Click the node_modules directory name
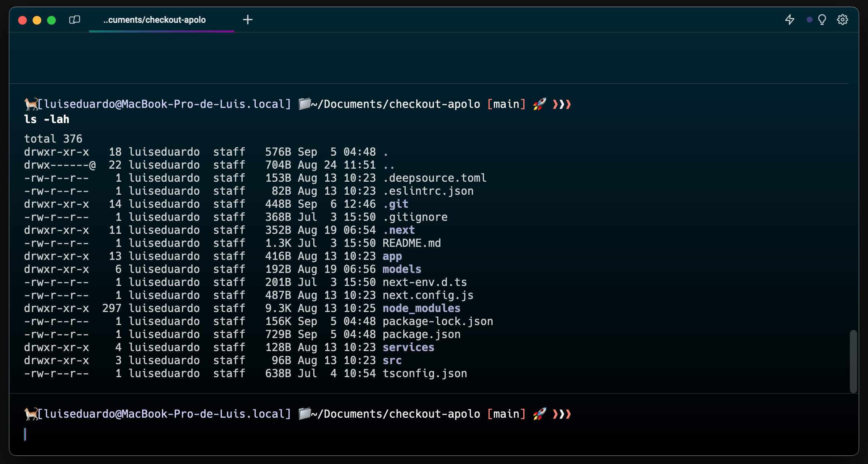This screenshot has width=868, height=464. [421, 308]
